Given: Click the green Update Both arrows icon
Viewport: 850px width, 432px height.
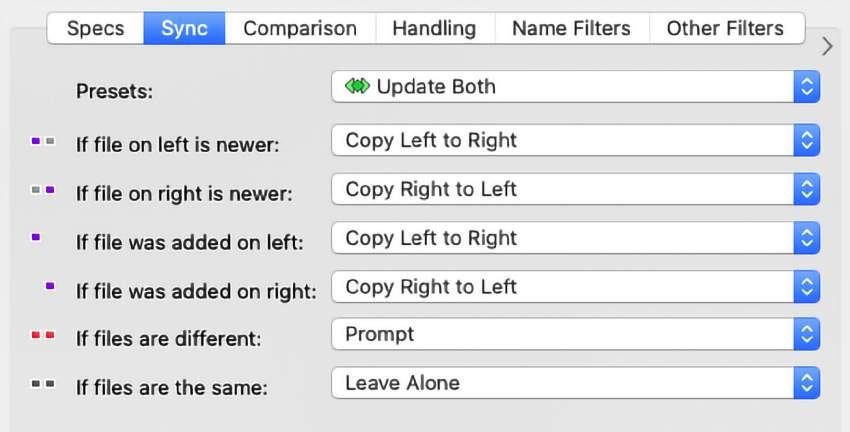Looking at the screenshot, I should [357, 87].
